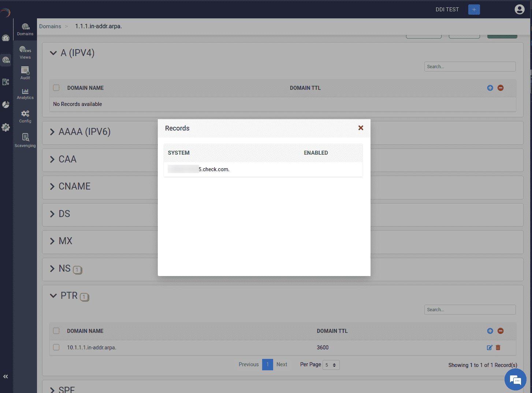Screen dimensions: 532x393
Task: Go to Domains breadcrumb link
Action: tap(50, 26)
